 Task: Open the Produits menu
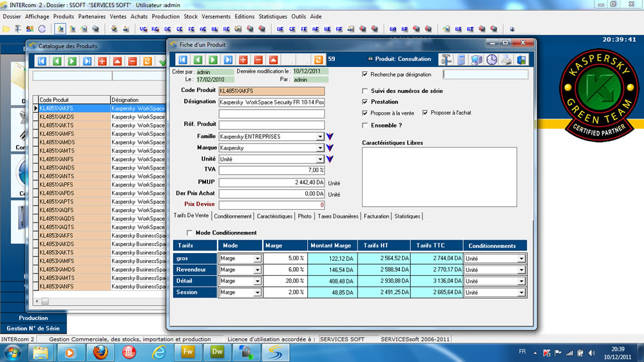64,17
